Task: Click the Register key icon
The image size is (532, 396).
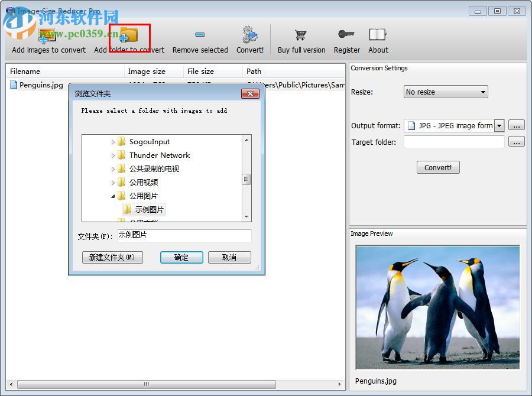Action: [x=346, y=34]
